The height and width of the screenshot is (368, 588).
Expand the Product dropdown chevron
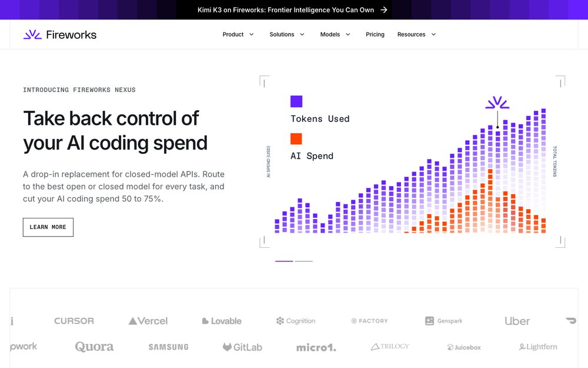[252, 35]
